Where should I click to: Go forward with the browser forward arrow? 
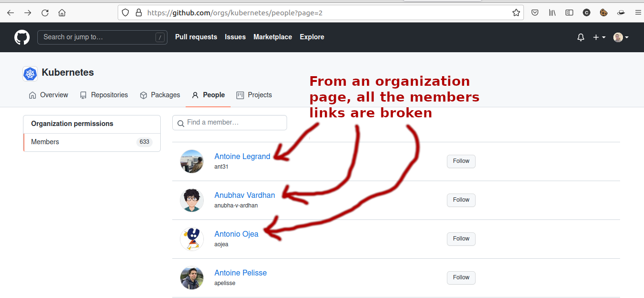click(x=28, y=13)
